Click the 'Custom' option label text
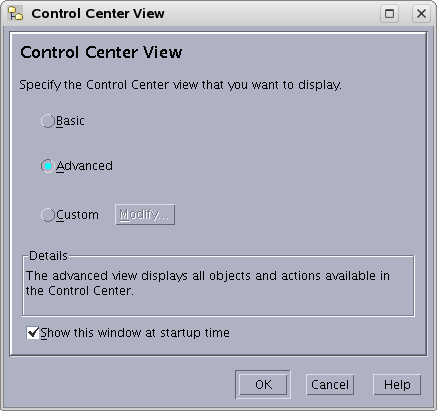This screenshot has height=411, width=437. point(77,215)
